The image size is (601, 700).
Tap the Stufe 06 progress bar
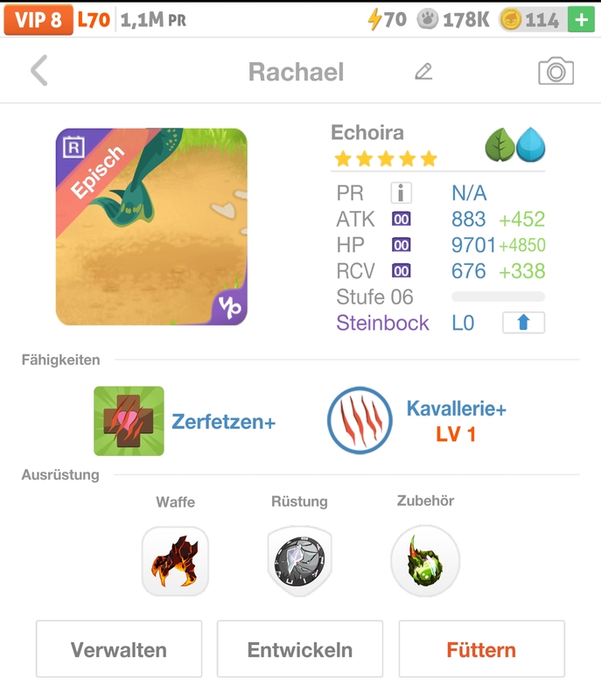498,297
